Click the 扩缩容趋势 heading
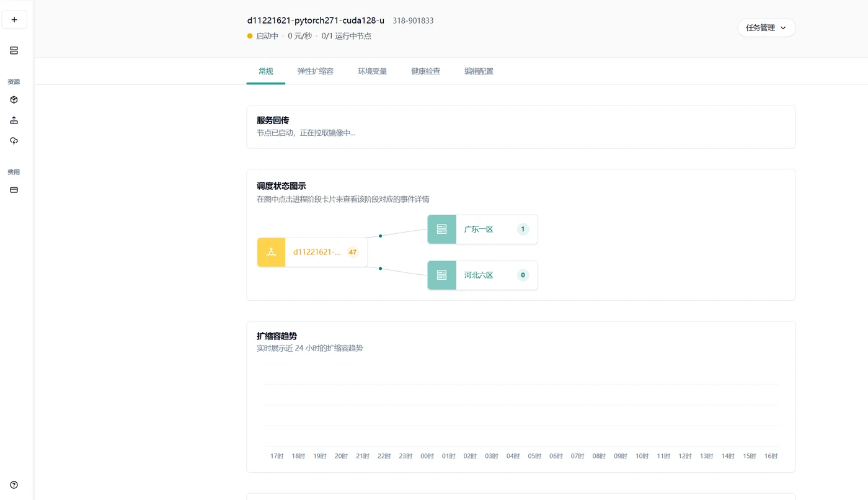 (x=277, y=336)
